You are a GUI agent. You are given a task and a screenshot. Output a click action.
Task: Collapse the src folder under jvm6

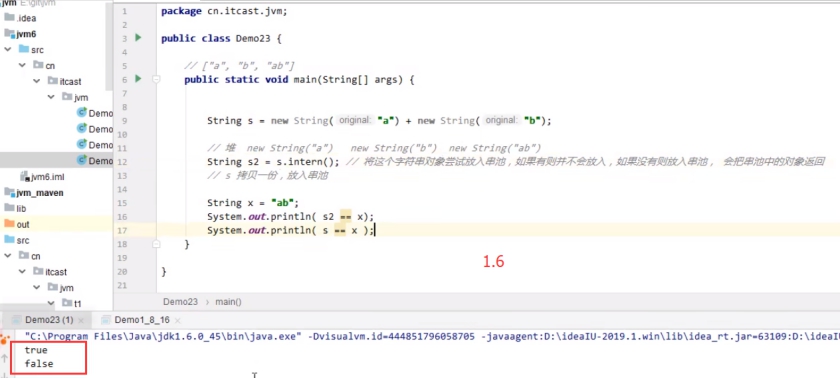coord(8,49)
